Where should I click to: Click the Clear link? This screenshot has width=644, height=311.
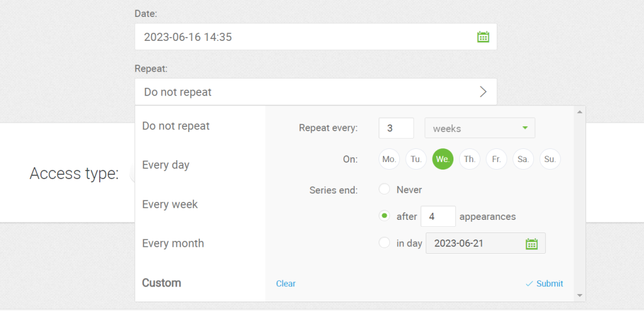point(286,283)
